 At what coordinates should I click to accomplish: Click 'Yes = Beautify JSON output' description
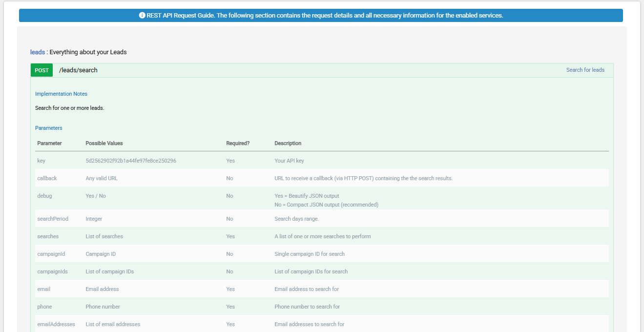point(307,196)
